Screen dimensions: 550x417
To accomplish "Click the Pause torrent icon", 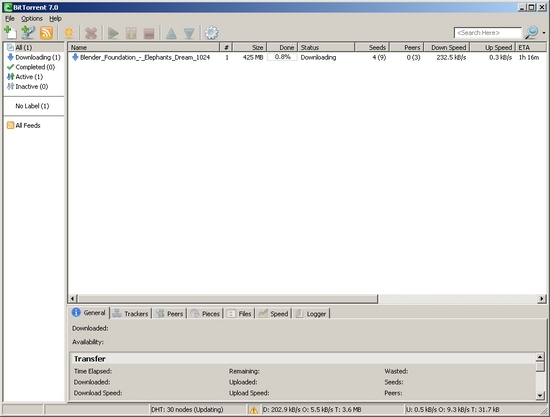I will 131,33.
